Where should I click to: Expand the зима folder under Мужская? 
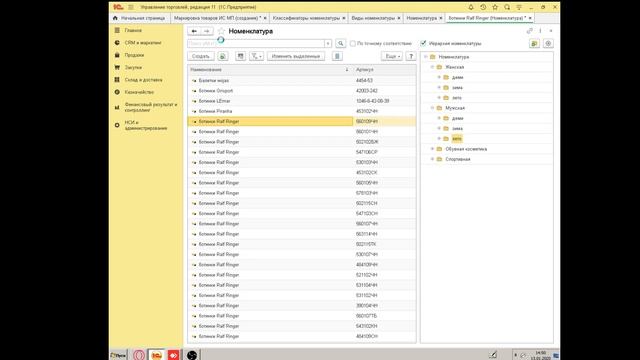click(439, 128)
